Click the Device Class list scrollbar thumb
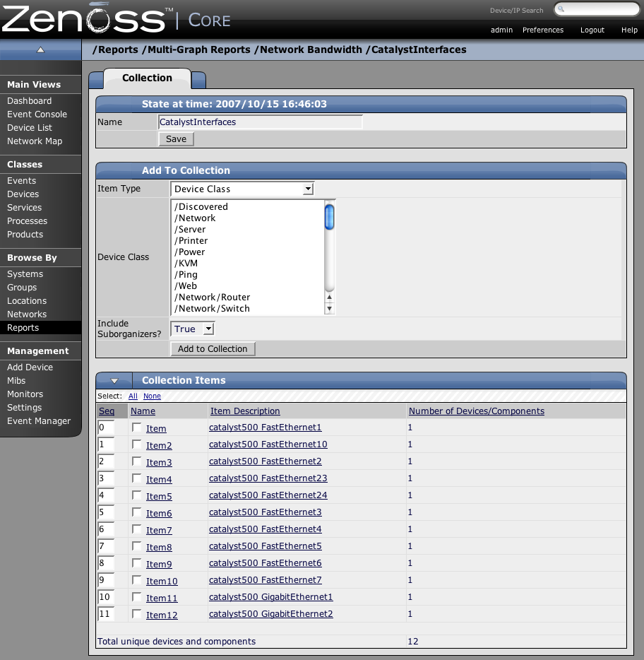This screenshot has width=644, height=660. (329, 217)
